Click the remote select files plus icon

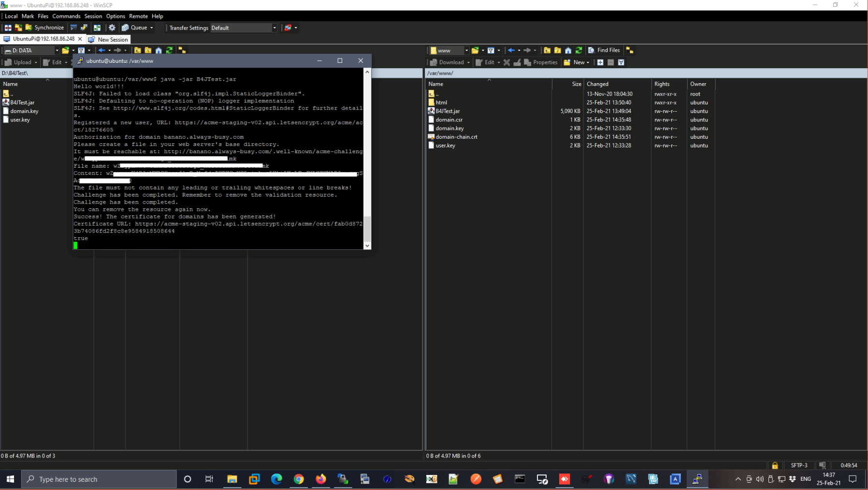600,62
